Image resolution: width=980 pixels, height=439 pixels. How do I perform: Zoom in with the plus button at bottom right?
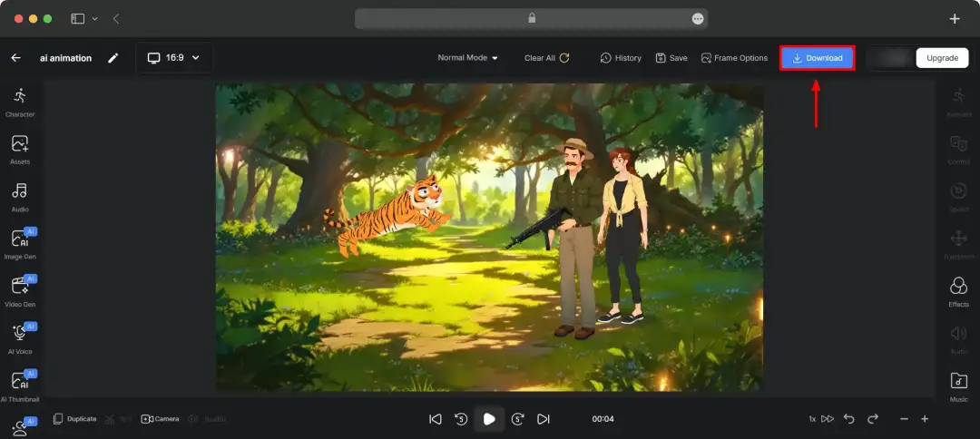(925, 419)
